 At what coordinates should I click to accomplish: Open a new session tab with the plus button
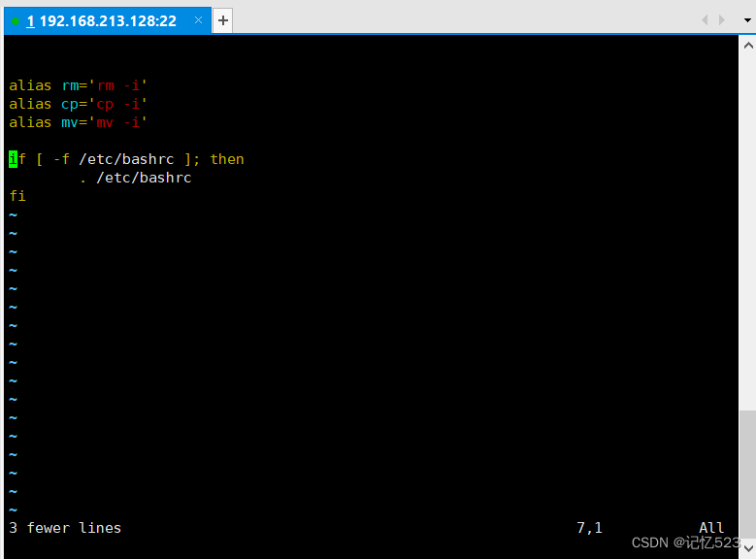click(x=223, y=20)
